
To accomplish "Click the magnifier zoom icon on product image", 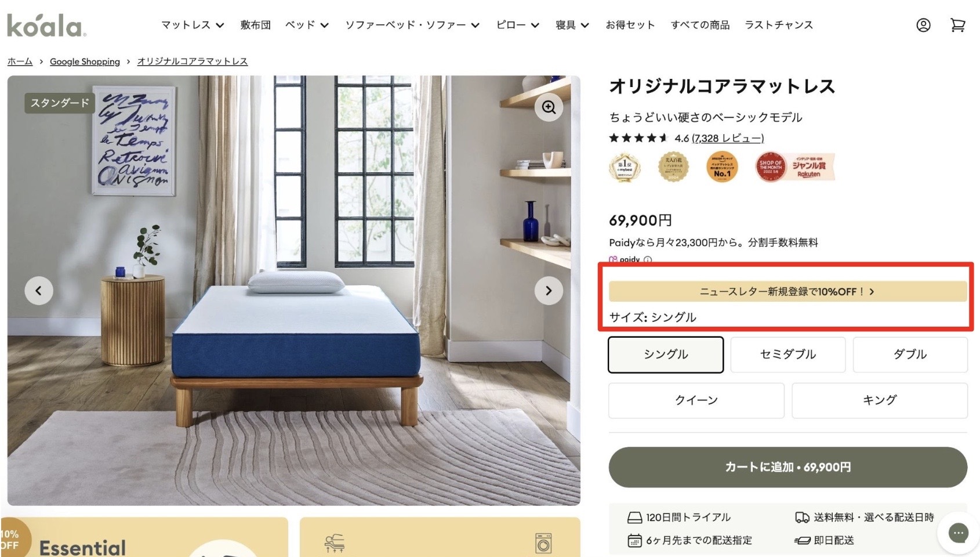I will pyautogui.click(x=549, y=107).
